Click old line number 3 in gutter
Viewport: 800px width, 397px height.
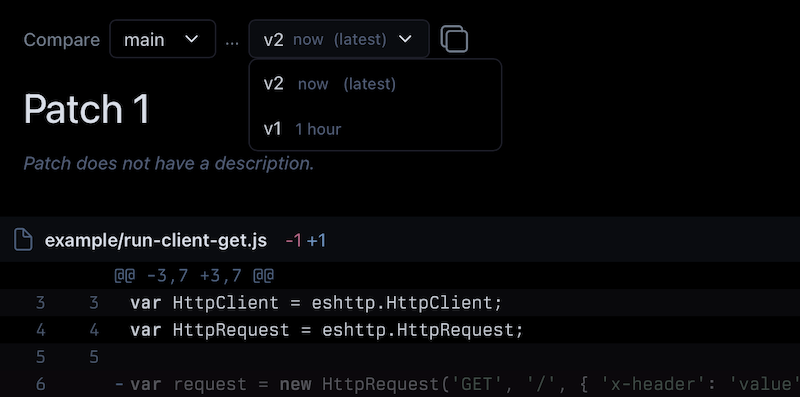pyautogui.click(x=40, y=303)
